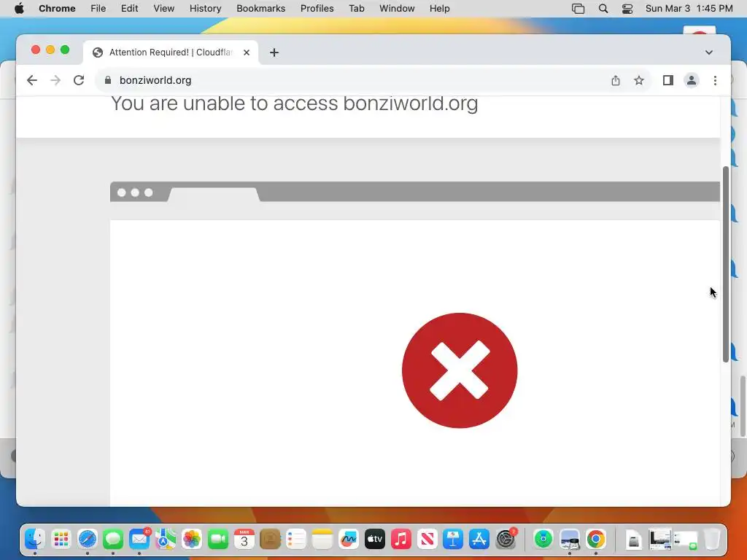This screenshot has height=560, width=747.
Task: Click the share page icon in address bar
Action: pos(616,80)
